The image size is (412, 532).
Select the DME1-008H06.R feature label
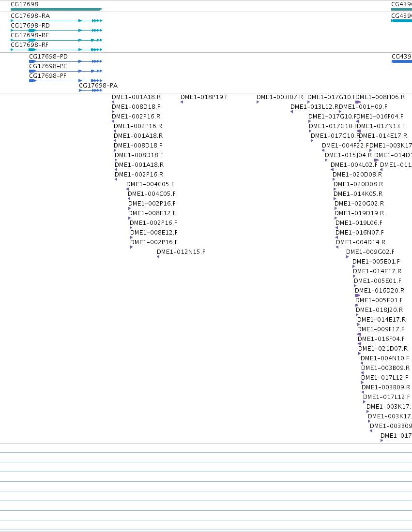[x=380, y=97]
